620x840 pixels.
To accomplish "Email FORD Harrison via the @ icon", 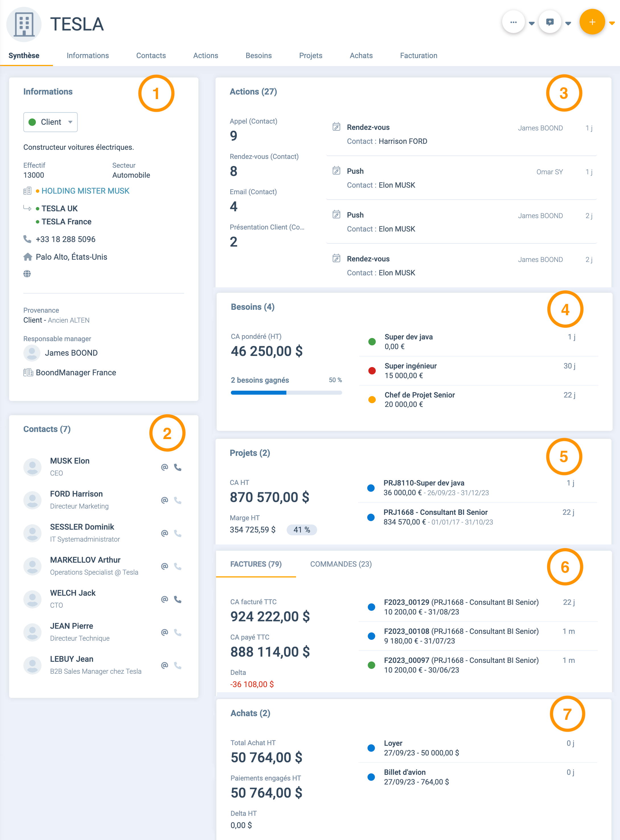I will pos(164,500).
